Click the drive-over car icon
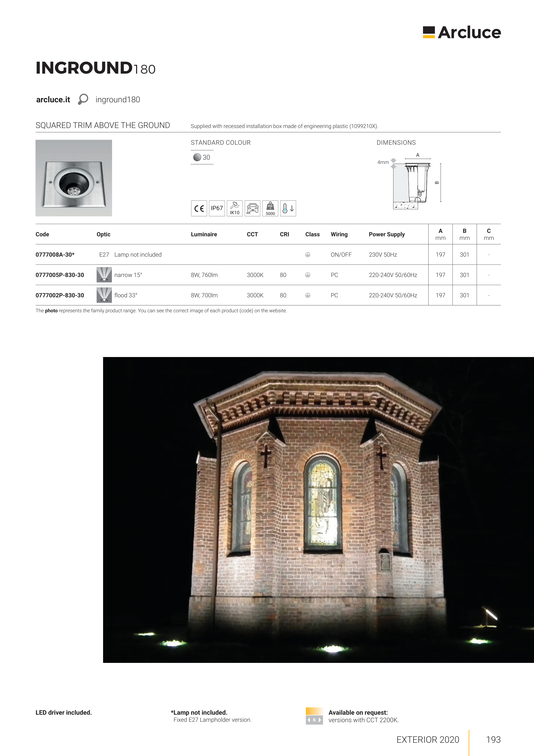The width and height of the screenshot is (534, 756). pyautogui.click(x=252, y=208)
